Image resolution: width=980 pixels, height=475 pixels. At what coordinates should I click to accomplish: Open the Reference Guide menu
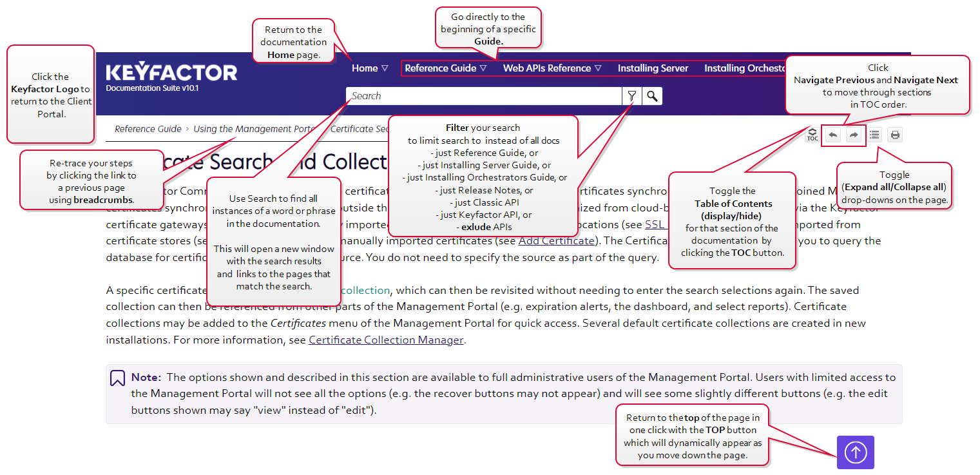(x=441, y=68)
